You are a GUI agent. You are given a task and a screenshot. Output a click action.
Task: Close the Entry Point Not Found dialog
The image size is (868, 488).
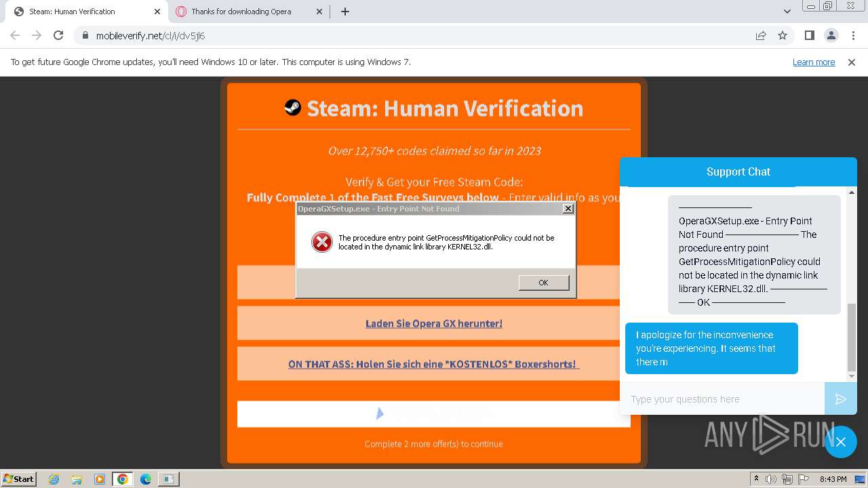tap(568, 209)
